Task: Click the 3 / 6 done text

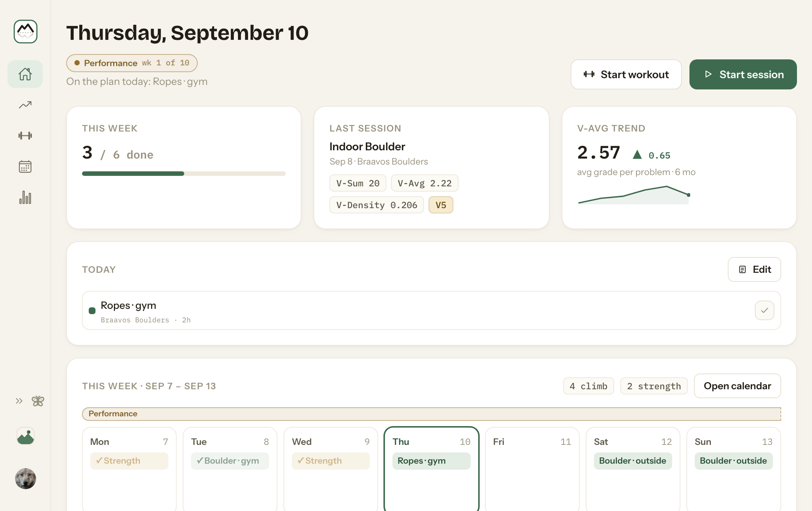Action: click(118, 153)
